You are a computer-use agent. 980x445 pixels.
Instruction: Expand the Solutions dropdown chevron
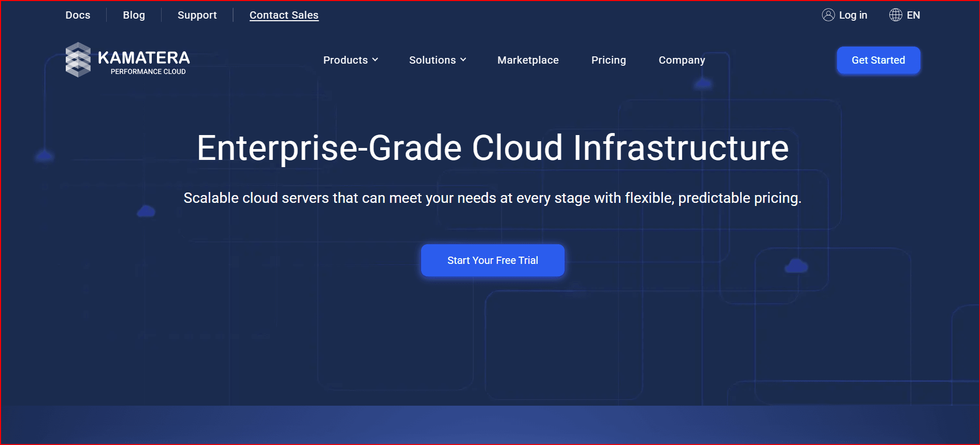(x=464, y=60)
